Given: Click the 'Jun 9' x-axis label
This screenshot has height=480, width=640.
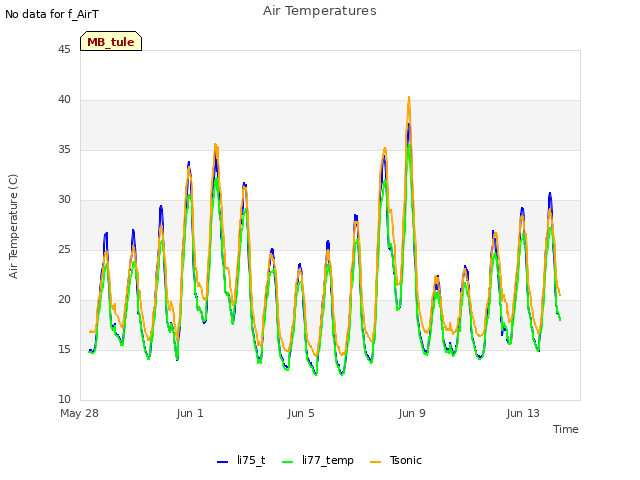Looking at the screenshot, I should 412,413.
